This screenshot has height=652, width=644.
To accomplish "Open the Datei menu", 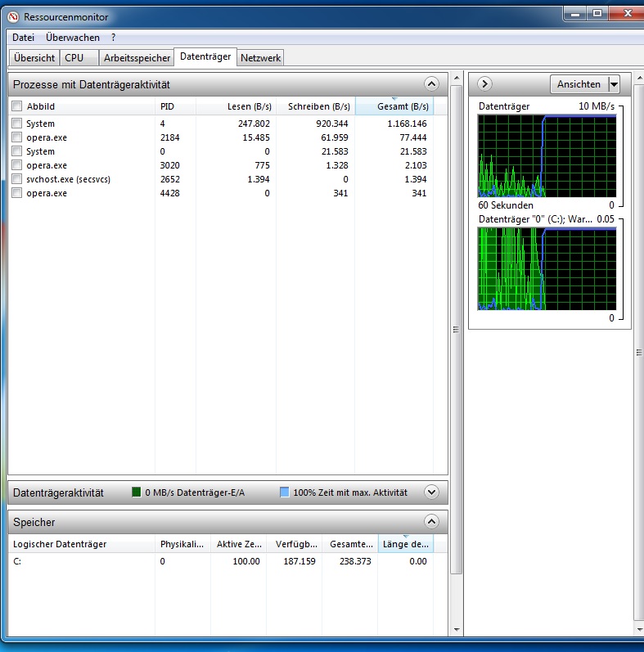I will click(23, 38).
